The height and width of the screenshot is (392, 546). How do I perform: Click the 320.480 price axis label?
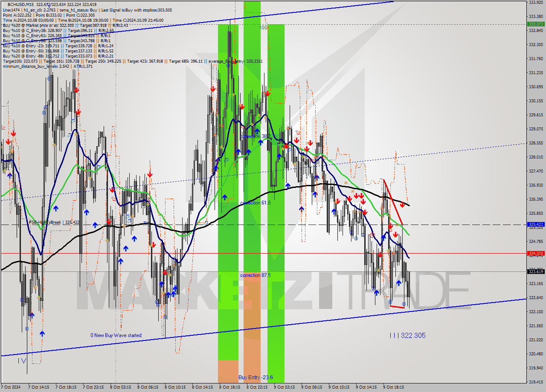point(535,354)
